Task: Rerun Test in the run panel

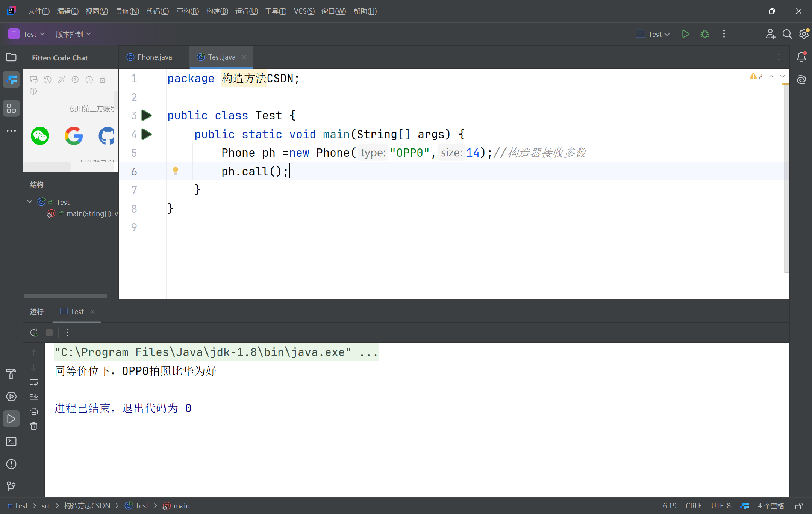Action: 34,333
